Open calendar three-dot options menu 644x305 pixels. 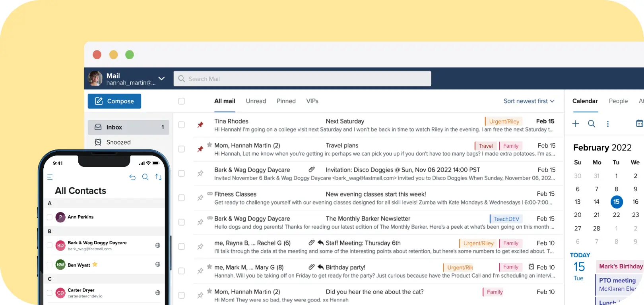(x=607, y=124)
